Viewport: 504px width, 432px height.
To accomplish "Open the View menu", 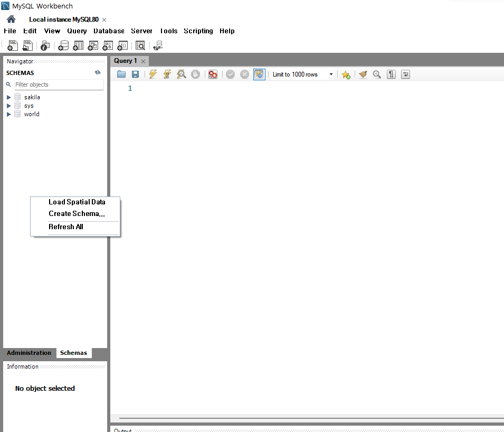I will pos(52,31).
